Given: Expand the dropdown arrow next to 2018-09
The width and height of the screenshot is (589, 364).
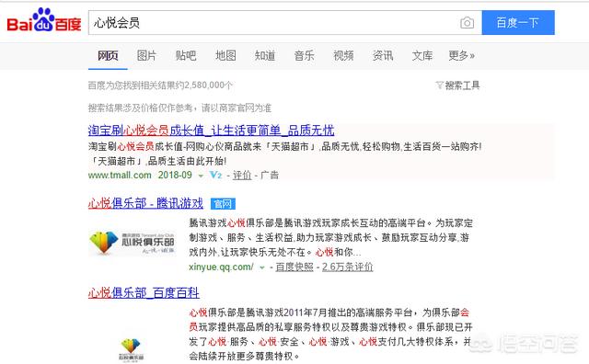Looking at the screenshot, I should [201, 176].
